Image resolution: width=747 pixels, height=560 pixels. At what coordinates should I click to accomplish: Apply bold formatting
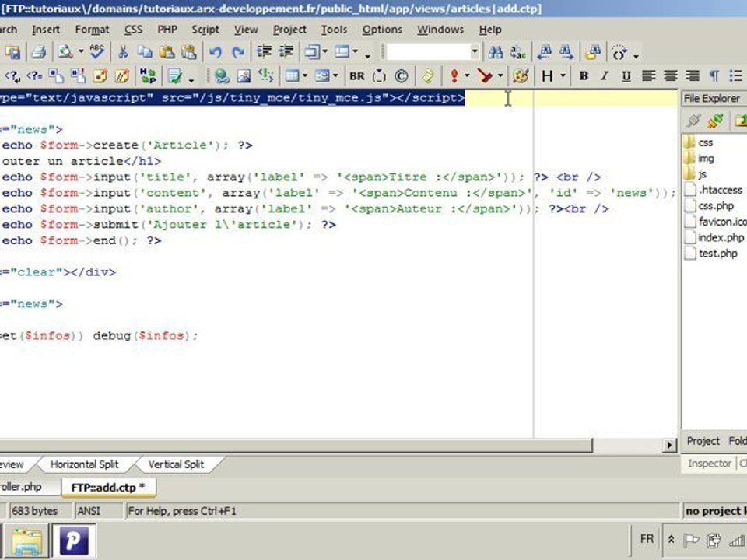coord(583,75)
